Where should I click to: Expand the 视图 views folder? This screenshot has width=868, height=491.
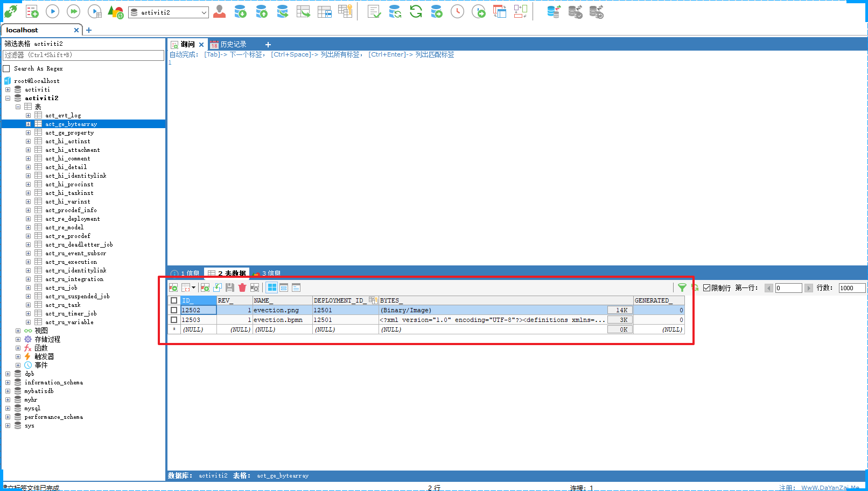(18, 331)
